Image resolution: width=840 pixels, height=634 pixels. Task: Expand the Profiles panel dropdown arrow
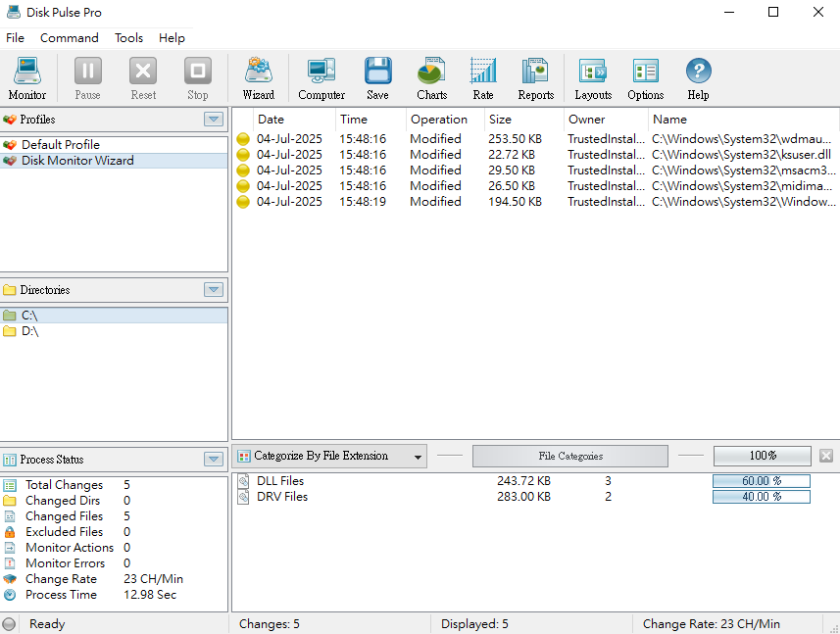(214, 119)
